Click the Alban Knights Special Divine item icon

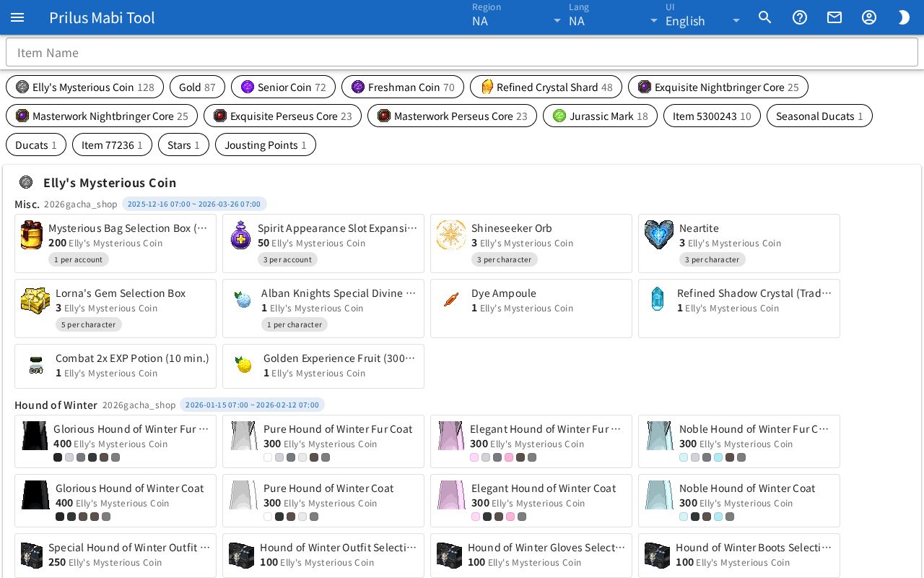[x=243, y=300]
